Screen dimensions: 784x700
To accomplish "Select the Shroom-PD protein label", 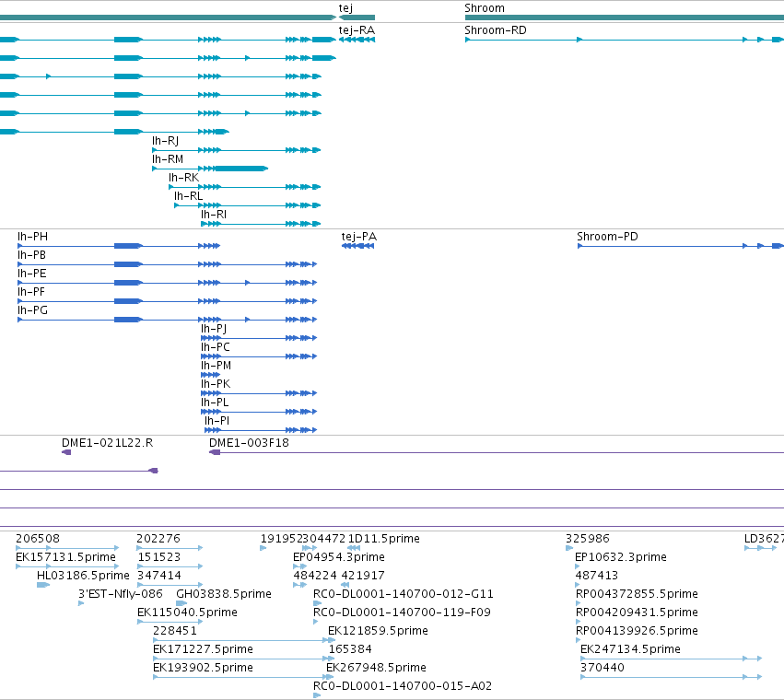I will [x=607, y=237].
